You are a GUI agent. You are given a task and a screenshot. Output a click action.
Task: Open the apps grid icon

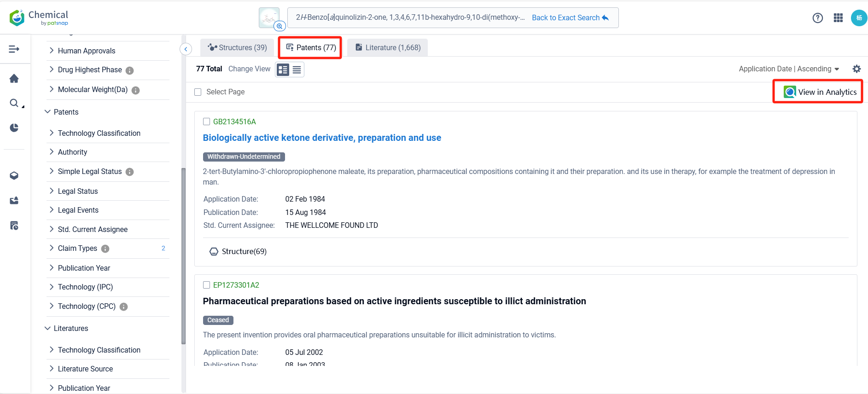838,18
